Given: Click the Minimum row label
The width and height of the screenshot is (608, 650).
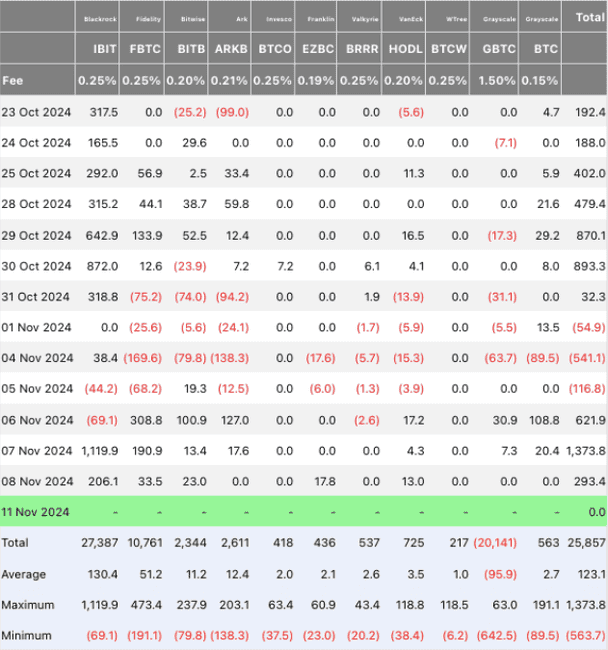Looking at the screenshot, I should [28, 634].
